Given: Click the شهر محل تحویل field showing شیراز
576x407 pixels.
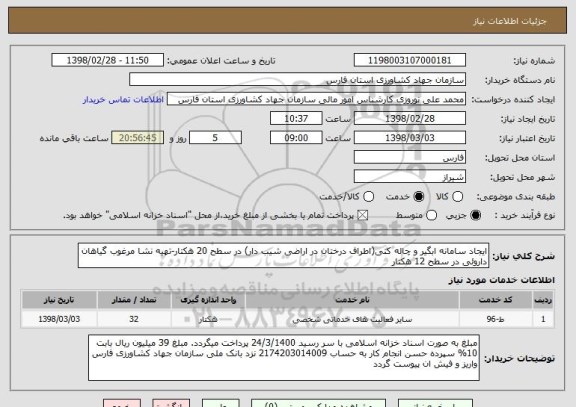Looking at the screenshot, I should coord(410,177).
